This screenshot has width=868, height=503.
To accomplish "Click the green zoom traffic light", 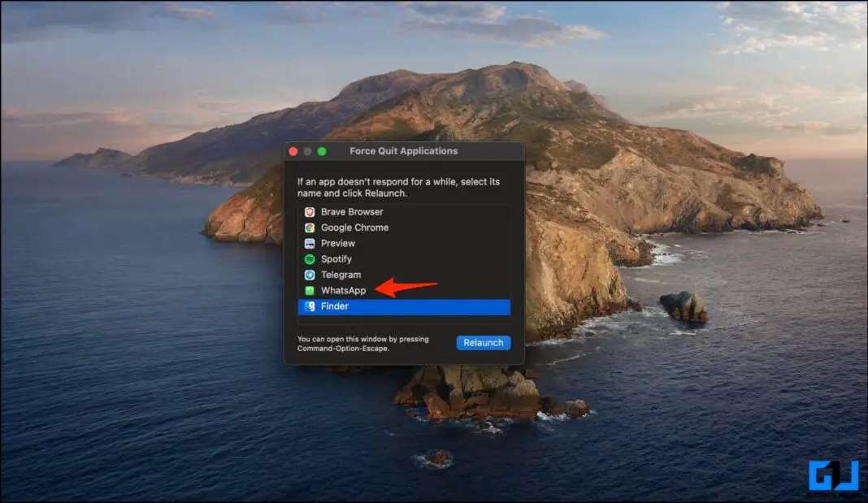I will (321, 151).
